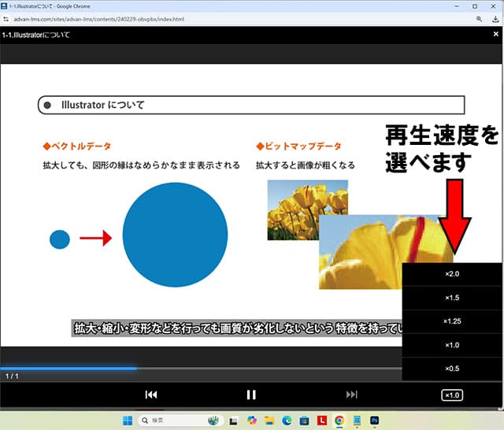
Task: Choose ×1.0 speed in the speed menu
Action: (452, 345)
